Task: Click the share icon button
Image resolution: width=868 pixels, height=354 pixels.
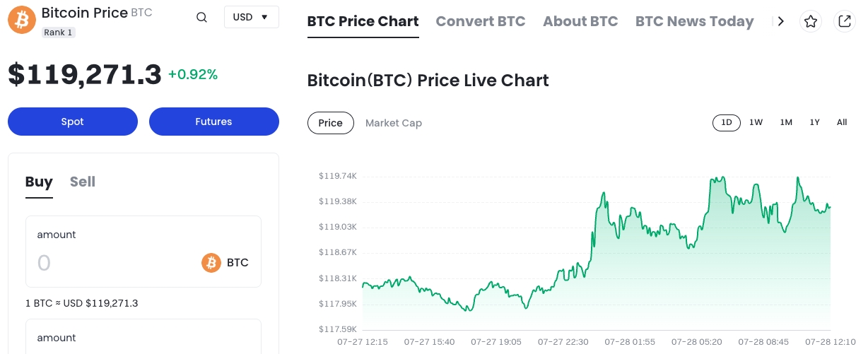Action: coord(844,22)
